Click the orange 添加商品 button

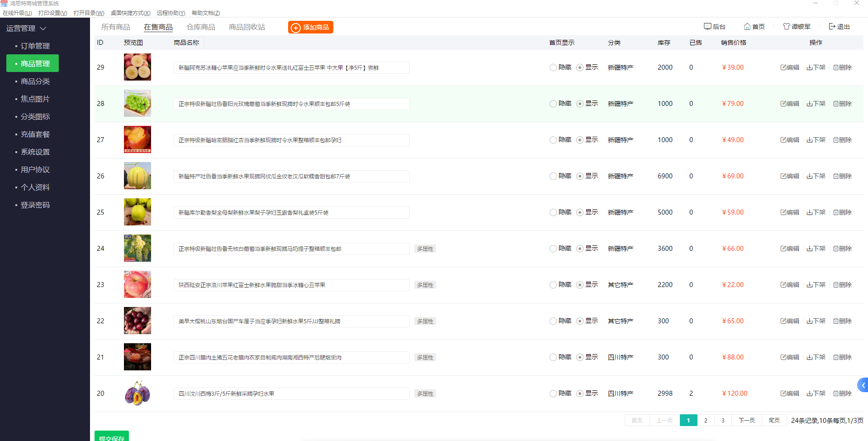[311, 28]
